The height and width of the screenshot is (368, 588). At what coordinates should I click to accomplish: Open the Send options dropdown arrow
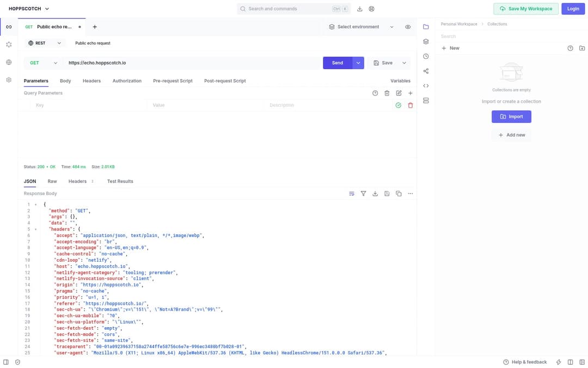click(358, 63)
